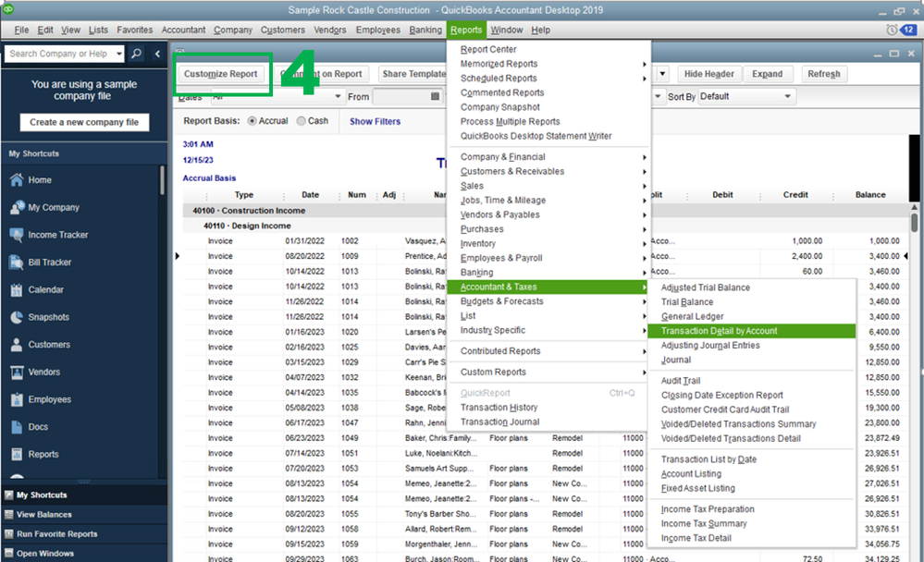Click the Open Windows panel icon
This screenshot has height=562, width=924.
[x=9, y=553]
